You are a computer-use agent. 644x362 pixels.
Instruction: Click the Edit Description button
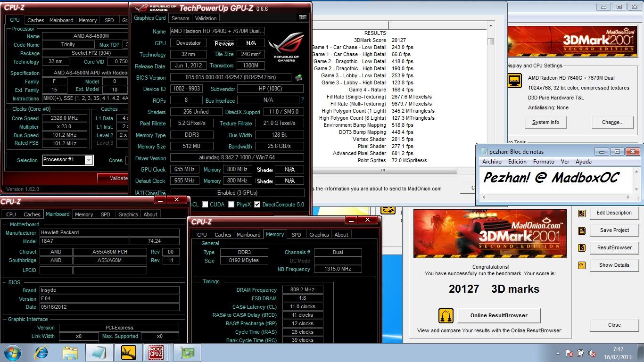(x=614, y=213)
